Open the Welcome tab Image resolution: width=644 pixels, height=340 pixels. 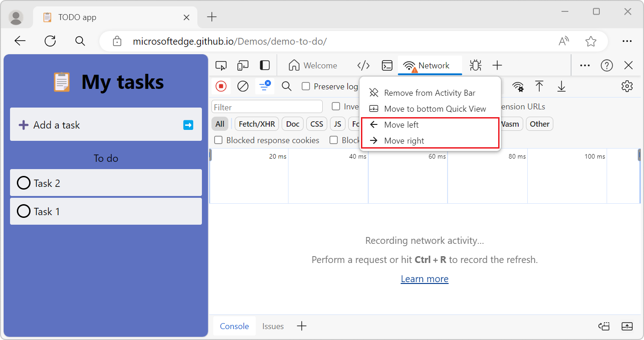coord(313,66)
